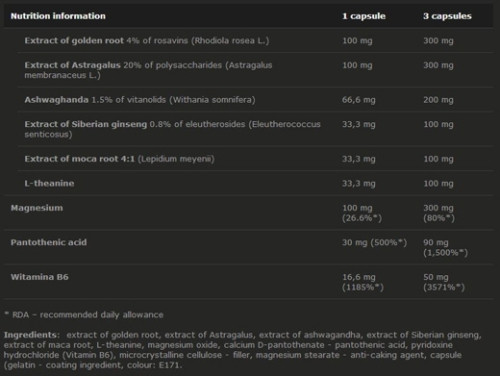Select the L-theanine row label

coord(49,183)
